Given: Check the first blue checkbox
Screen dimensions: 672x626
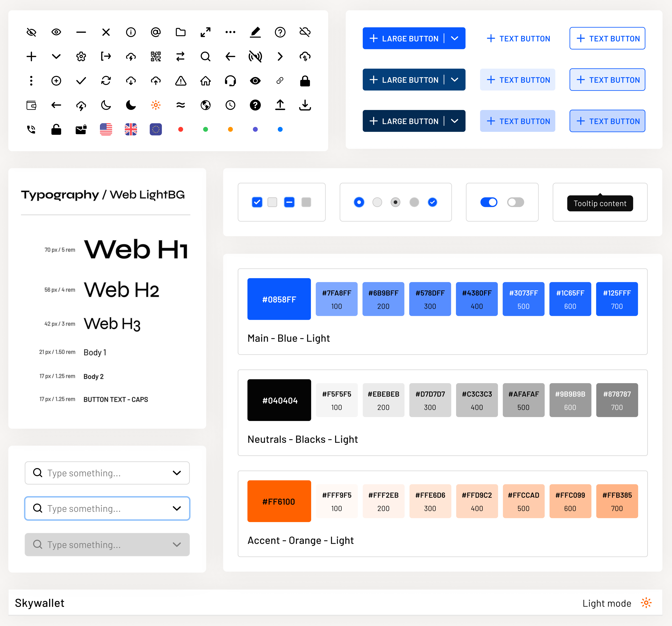Looking at the screenshot, I should (x=257, y=202).
